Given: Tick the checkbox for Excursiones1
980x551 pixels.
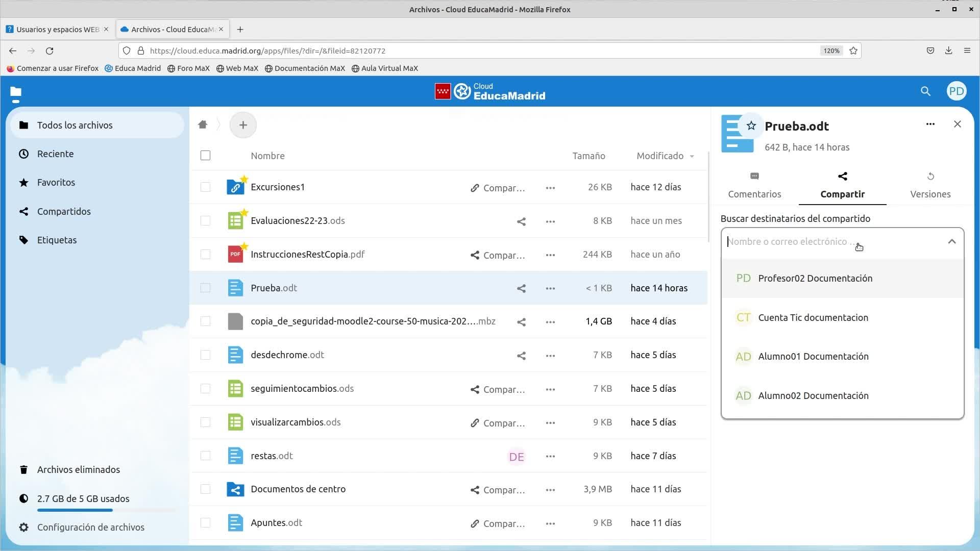Looking at the screenshot, I should click(205, 187).
